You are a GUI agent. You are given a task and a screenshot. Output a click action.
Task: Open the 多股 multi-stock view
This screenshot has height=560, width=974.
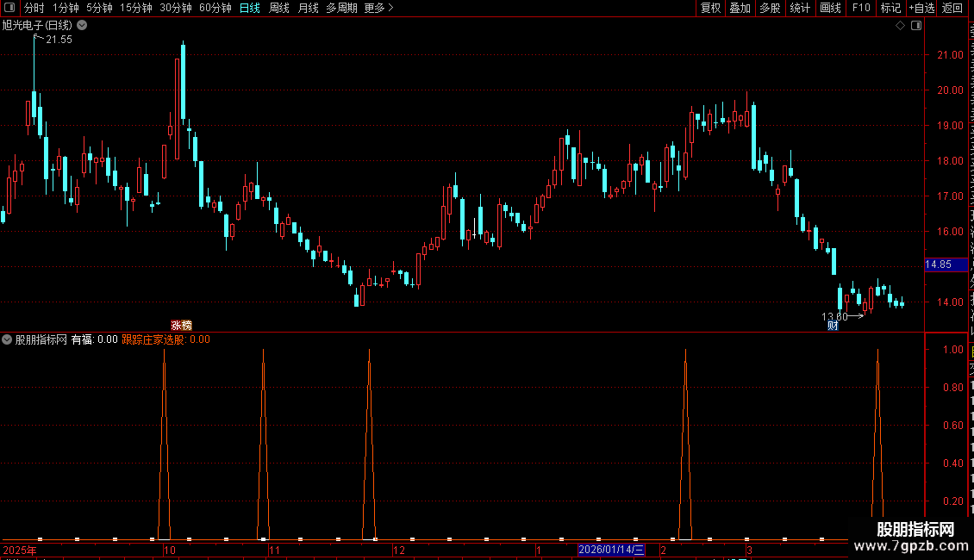pos(771,8)
